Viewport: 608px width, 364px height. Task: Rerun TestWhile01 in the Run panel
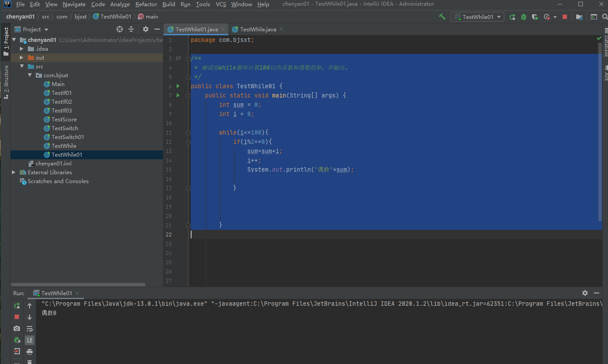pyautogui.click(x=17, y=305)
